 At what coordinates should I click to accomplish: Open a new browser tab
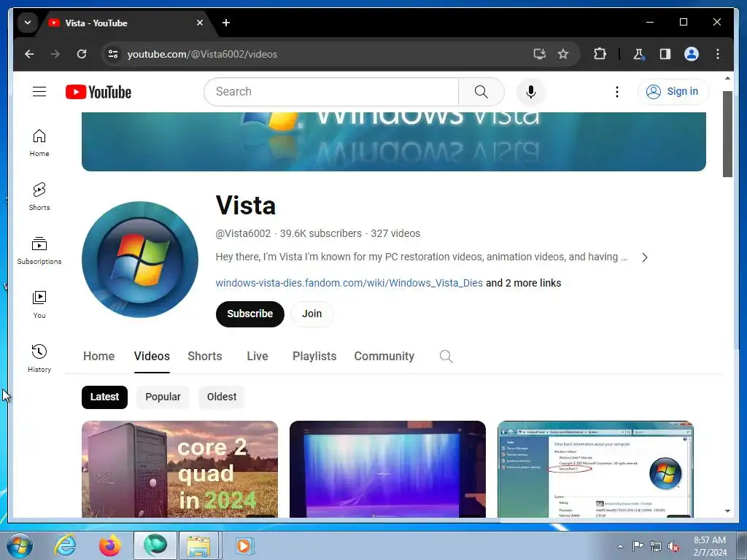226,23
